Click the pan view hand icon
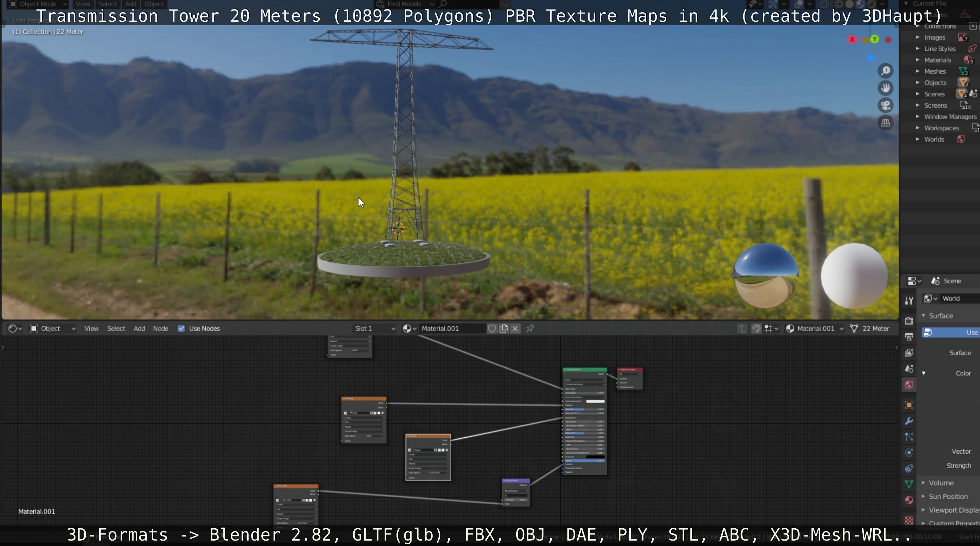This screenshot has width=980, height=546. pos(886,88)
